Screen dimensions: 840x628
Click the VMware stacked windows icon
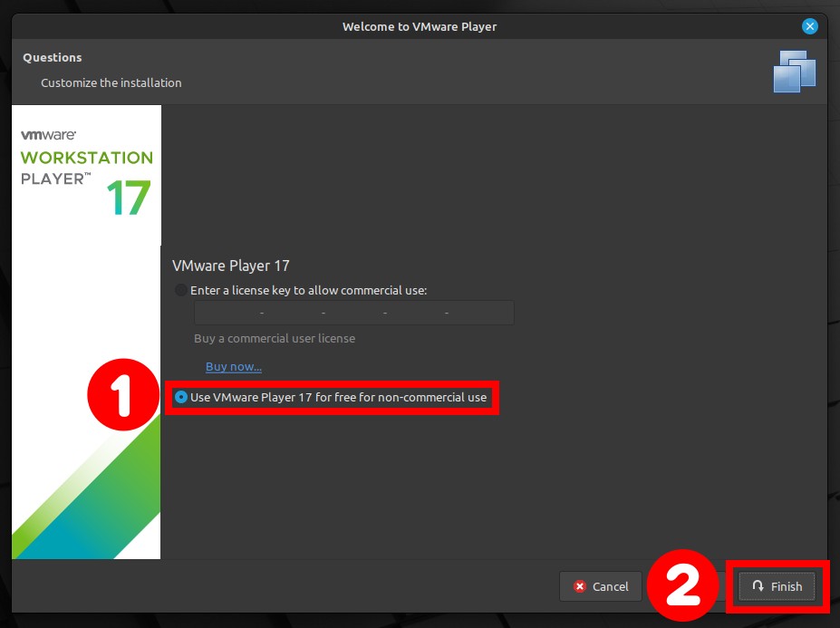pyautogui.click(x=795, y=72)
